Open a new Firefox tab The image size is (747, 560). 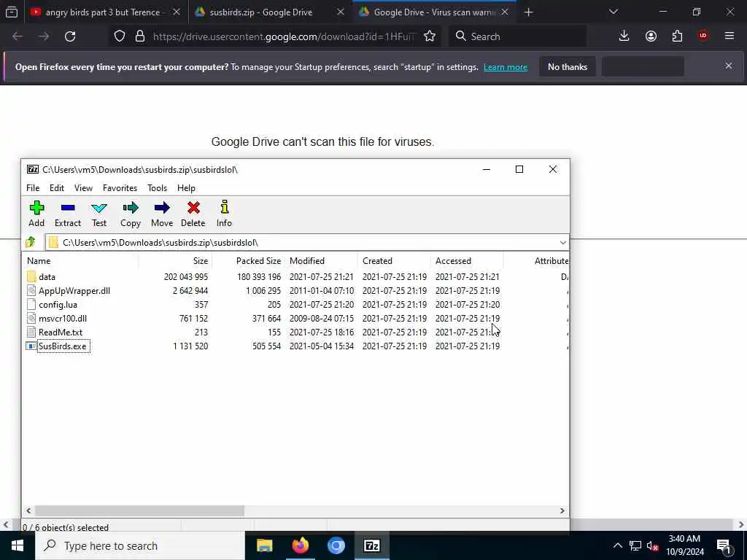tap(528, 12)
